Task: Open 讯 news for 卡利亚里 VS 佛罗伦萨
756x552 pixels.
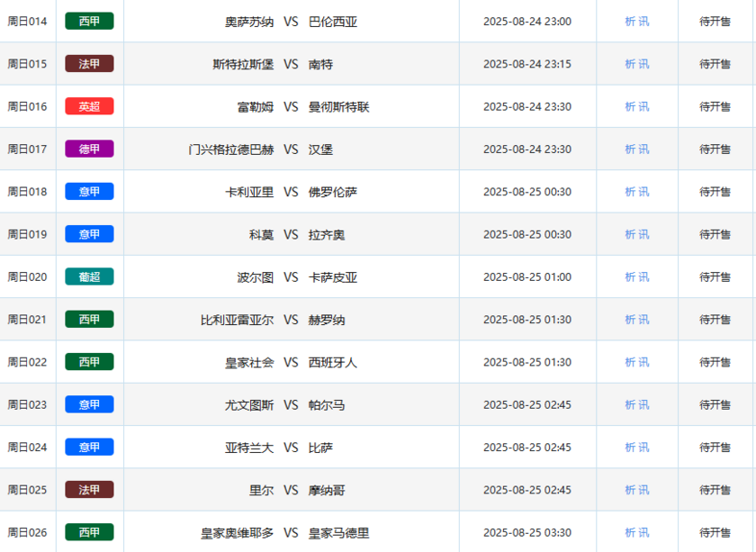Action: tap(643, 192)
